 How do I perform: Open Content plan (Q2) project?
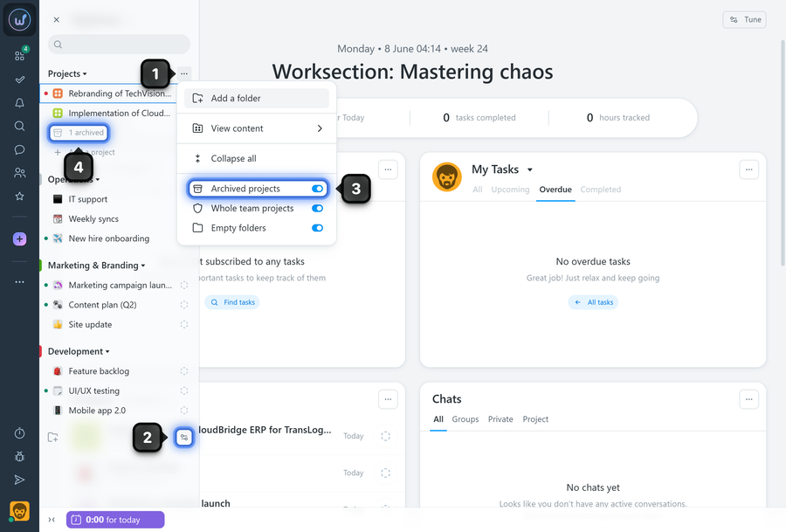pos(102,305)
